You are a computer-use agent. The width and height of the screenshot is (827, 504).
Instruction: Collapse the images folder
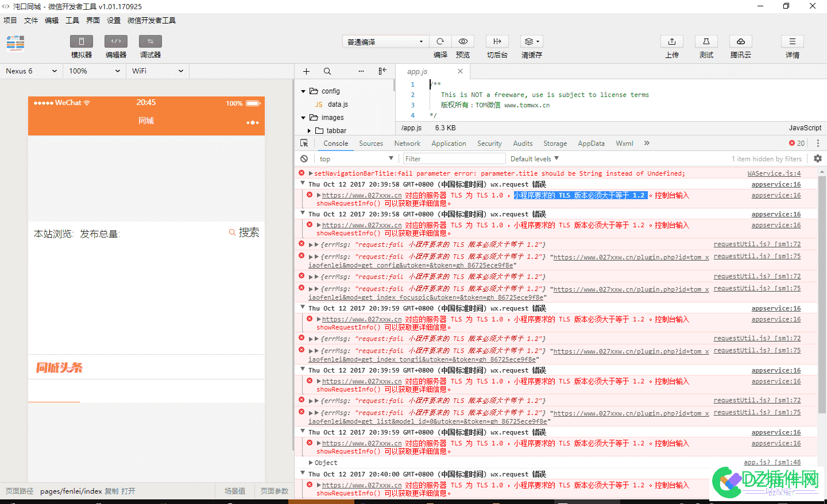pos(304,118)
